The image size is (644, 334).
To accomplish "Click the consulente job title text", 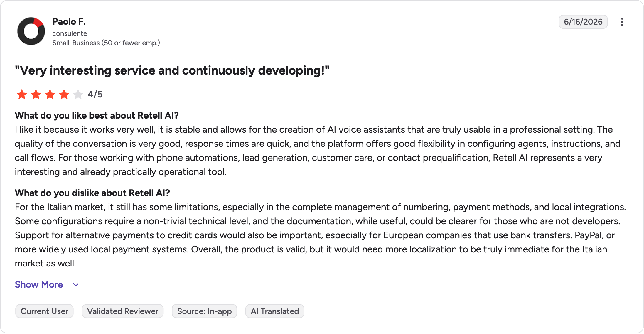I will (x=70, y=33).
